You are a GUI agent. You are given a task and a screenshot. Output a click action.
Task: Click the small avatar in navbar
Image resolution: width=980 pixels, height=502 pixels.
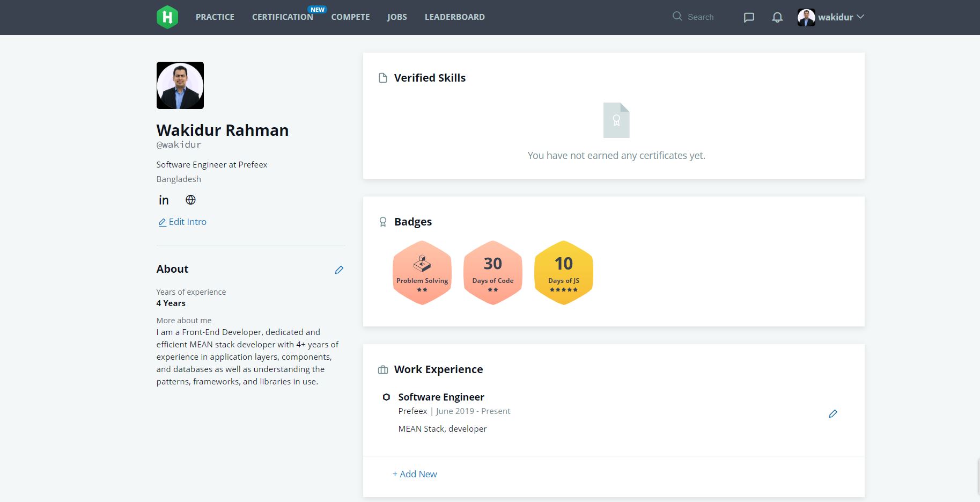click(x=806, y=17)
